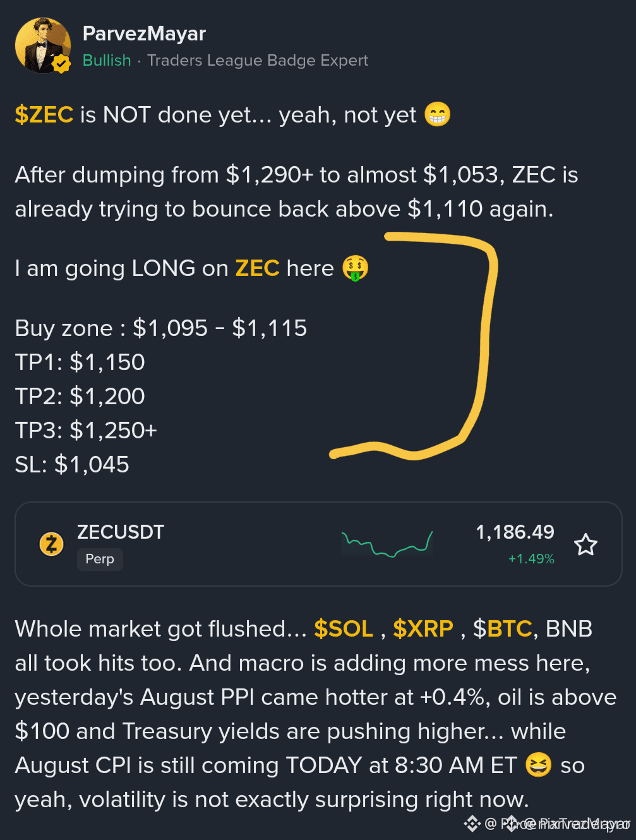Tap the money-mouth face emoji
This screenshot has height=840, width=636.
point(356,268)
